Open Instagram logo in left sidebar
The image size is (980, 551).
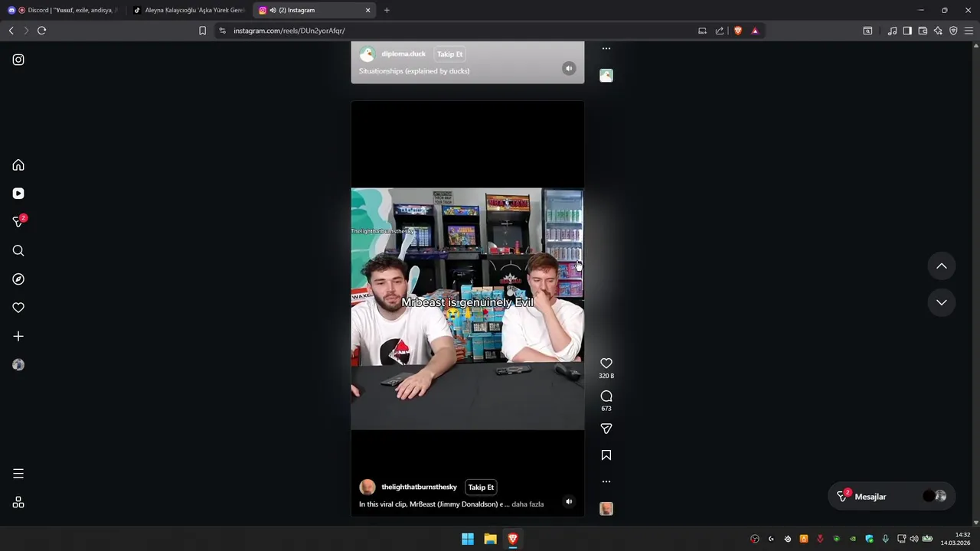click(18, 60)
